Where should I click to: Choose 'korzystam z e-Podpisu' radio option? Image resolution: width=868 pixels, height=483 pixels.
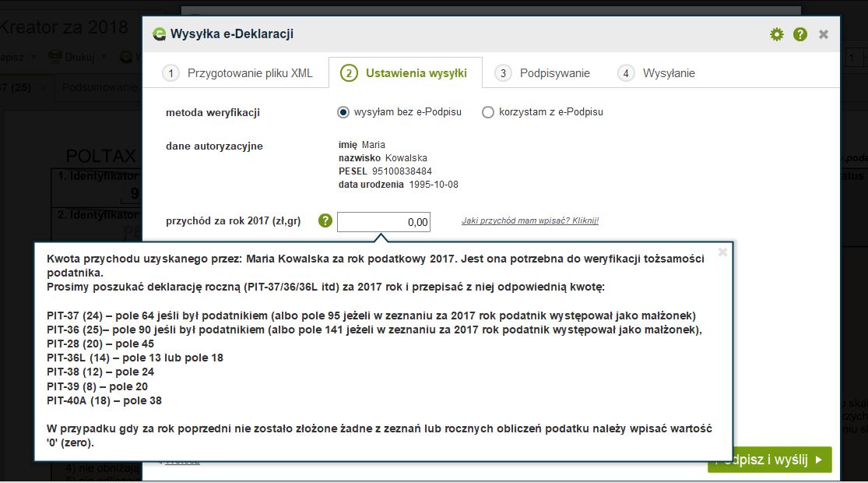488,112
